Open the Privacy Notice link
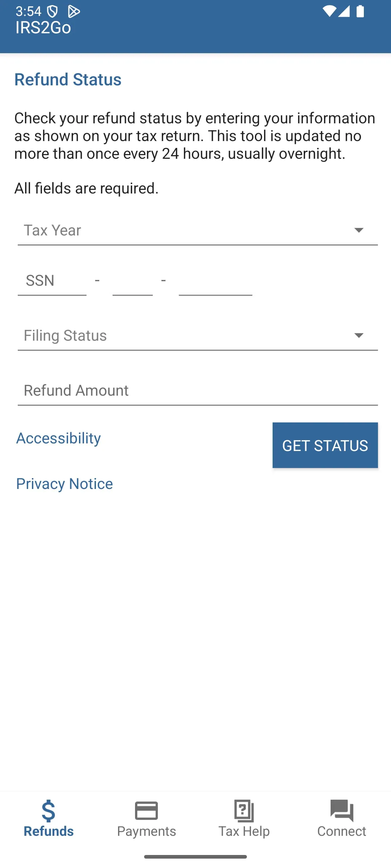This screenshot has height=868, width=391. (64, 484)
